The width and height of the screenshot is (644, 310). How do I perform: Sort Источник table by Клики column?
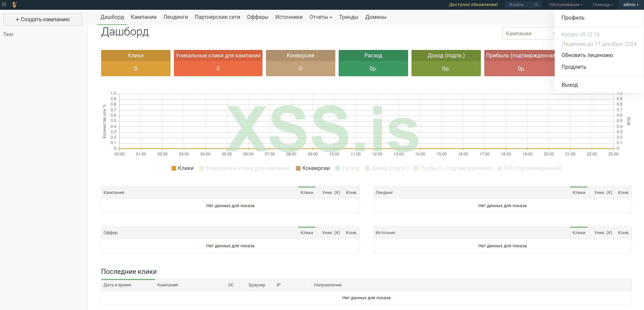[x=579, y=233]
